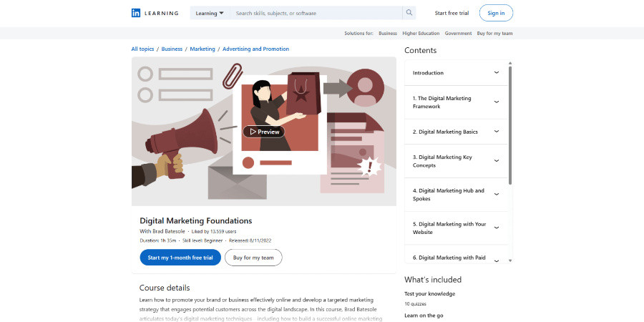Go to Business breadcrumb

[x=172, y=49]
